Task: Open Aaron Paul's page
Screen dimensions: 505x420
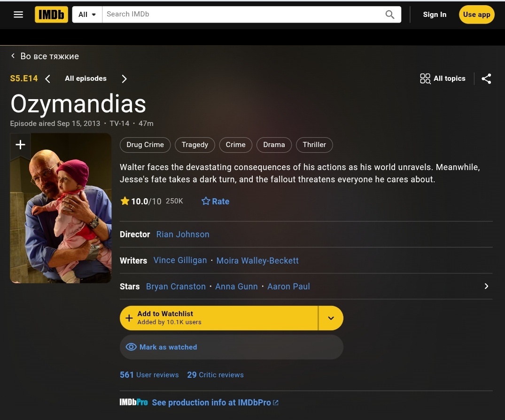Action: [288, 286]
